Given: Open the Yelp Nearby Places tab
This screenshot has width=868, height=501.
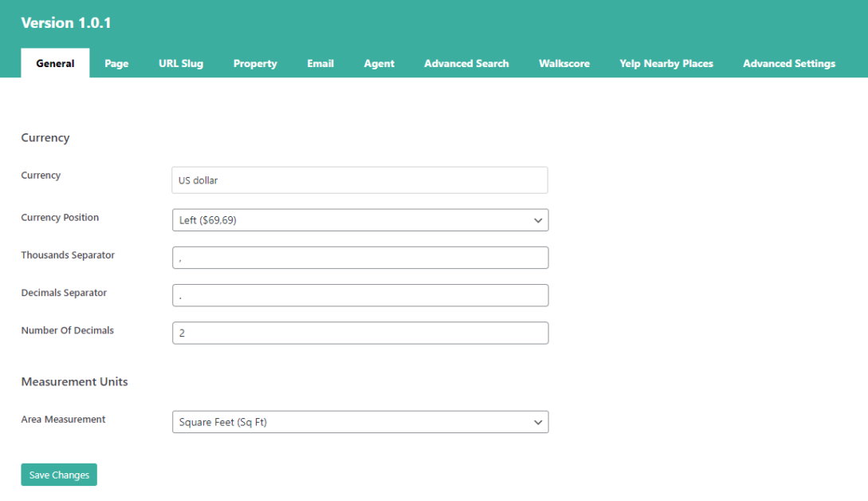Looking at the screenshot, I should (x=666, y=63).
